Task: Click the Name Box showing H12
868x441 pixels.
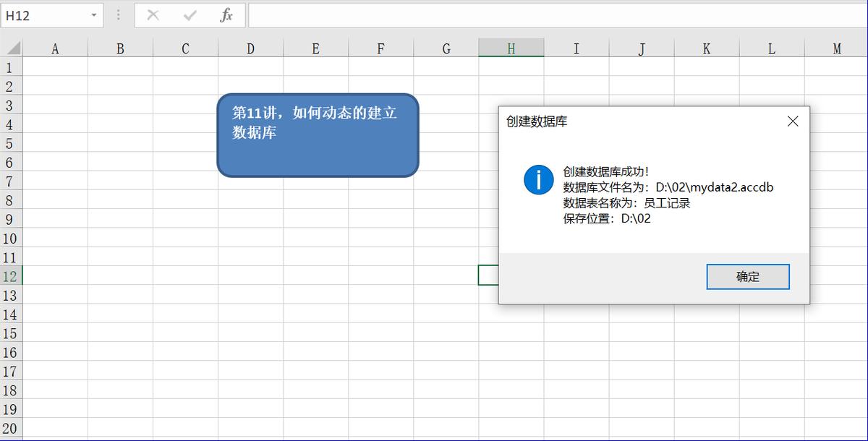Action: click(x=43, y=16)
